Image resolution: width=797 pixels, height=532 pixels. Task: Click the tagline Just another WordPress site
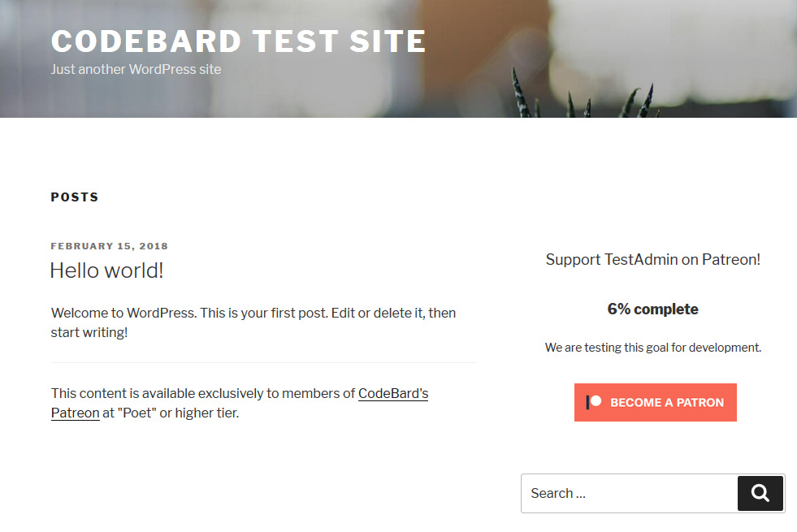pyautogui.click(x=136, y=69)
